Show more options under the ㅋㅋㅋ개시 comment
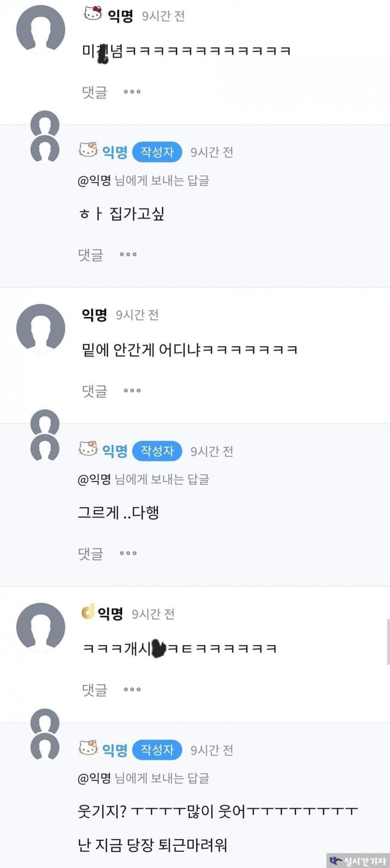390x868 pixels. [132, 689]
